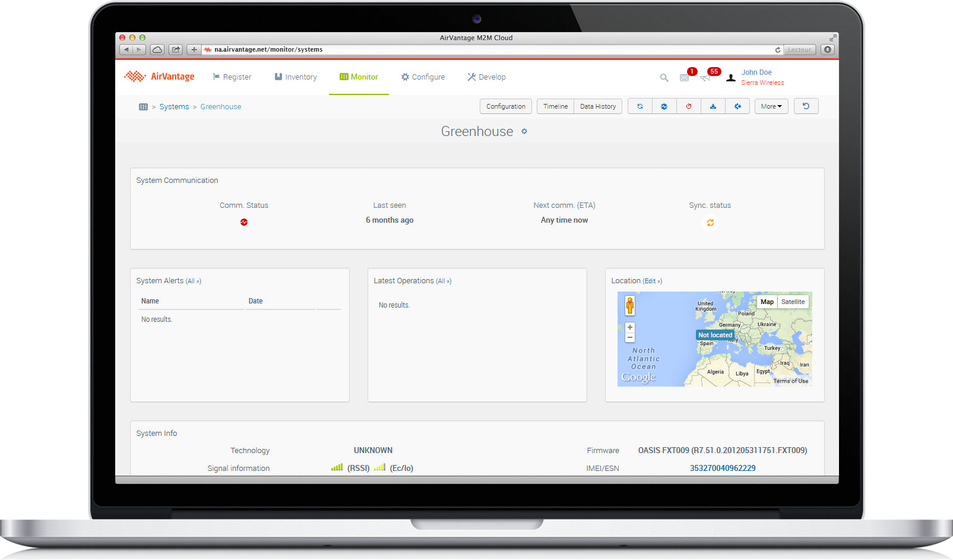
Task: Open the Configure menu
Action: coord(423,77)
